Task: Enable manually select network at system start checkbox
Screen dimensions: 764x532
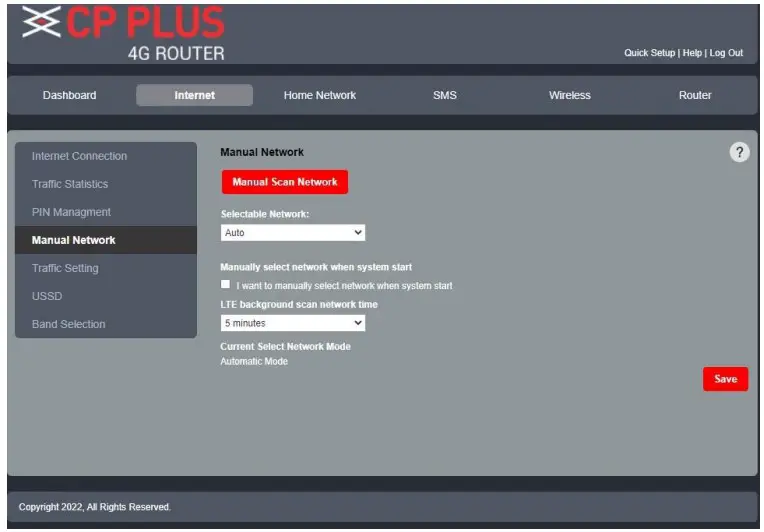Action: point(225,284)
